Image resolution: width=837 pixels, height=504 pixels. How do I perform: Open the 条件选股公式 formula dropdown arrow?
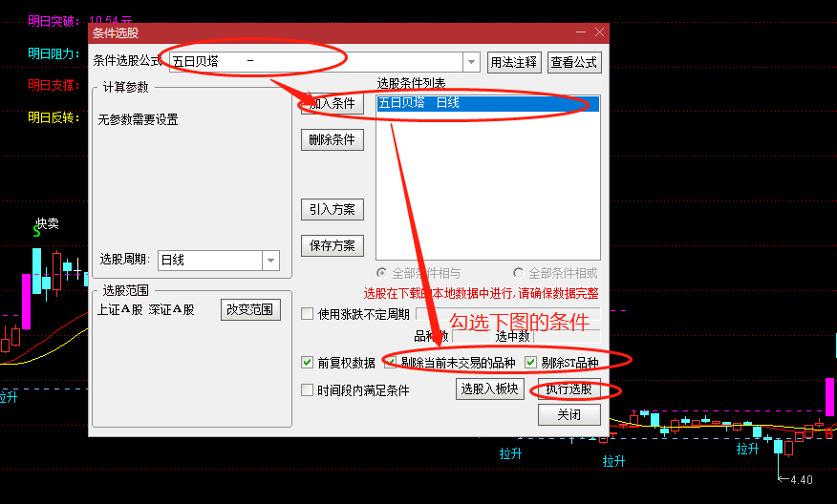[471, 62]
